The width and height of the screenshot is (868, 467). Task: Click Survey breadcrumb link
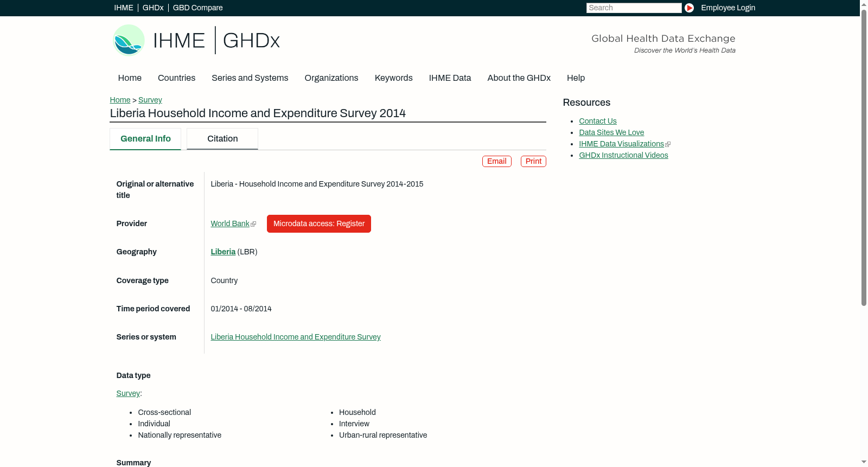[x=150, y=100]
